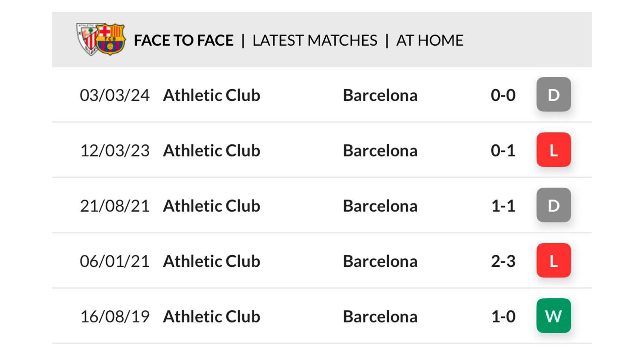The height and width of the screenshot is (362, 644).
Task: Open Barcelona in the 12/03/23 row
Action: [x=380, y=150]
